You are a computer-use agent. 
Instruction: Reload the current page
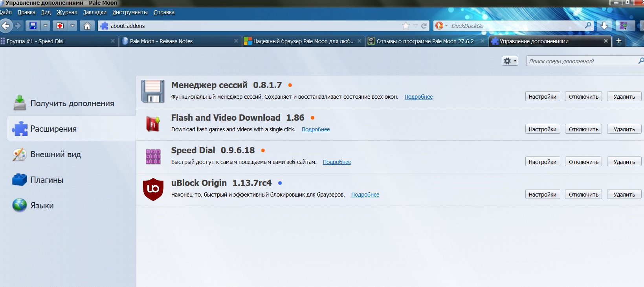[x=424, y=26]
